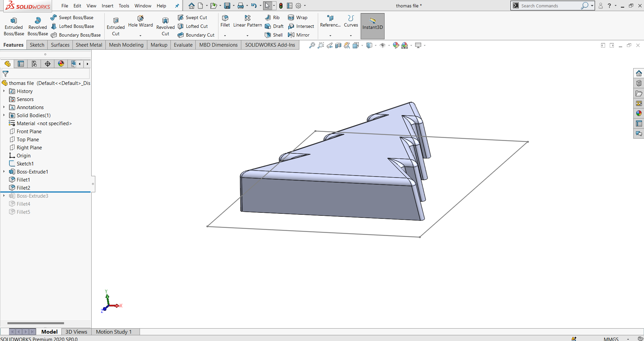644x341 pixels.
Task: Open the Tools menu
Action: tap(124, 6)
